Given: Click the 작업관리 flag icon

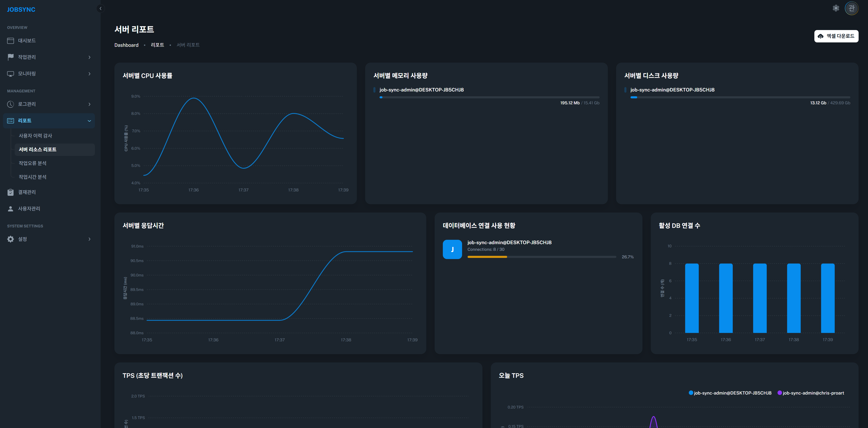Looking at the screenshot, I should pyautogui.click(x=11, y=57).
